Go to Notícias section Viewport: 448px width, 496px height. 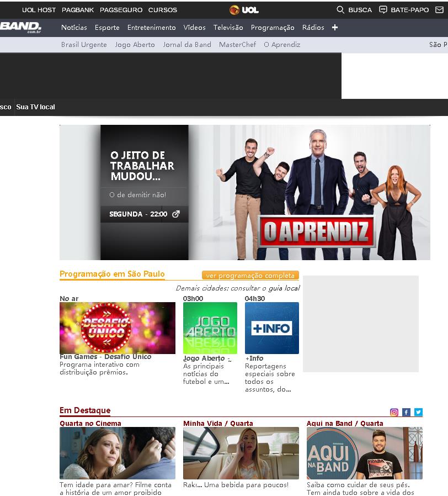pyautogui.click(x=74, y=28)
